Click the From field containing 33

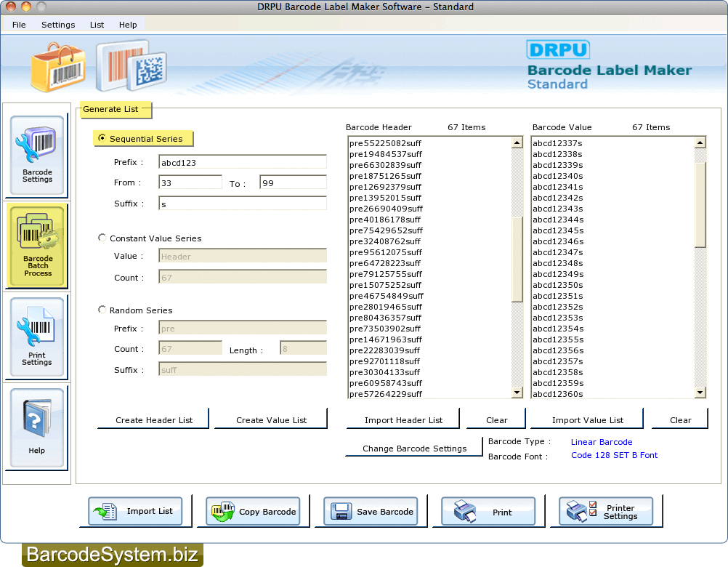pyautogui.click(x=190, y=182)
